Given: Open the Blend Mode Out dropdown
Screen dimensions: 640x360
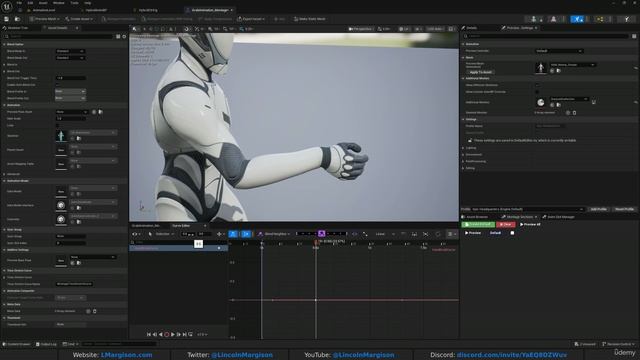Looking at the screenshot, I should 70,58.
